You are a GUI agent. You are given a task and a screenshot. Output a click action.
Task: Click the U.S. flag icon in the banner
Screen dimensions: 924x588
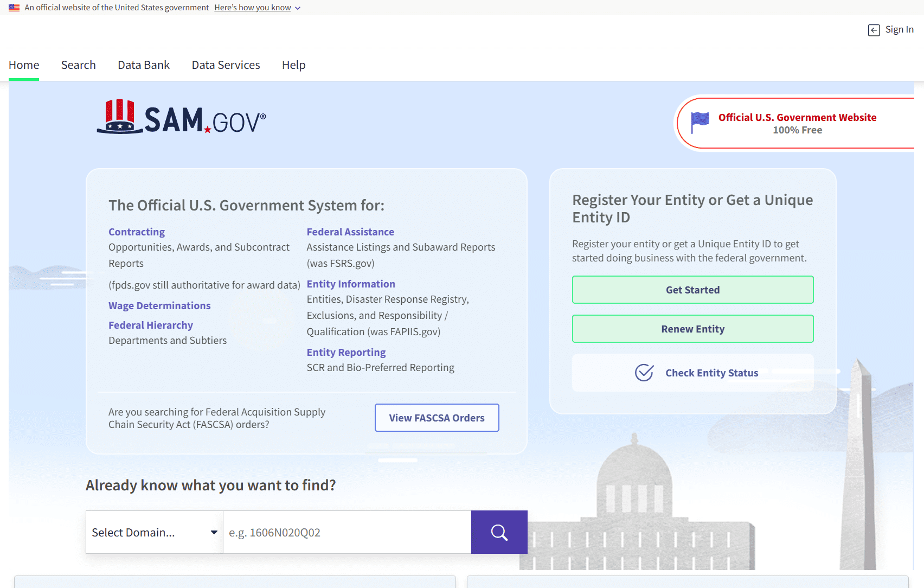(14, 7)
